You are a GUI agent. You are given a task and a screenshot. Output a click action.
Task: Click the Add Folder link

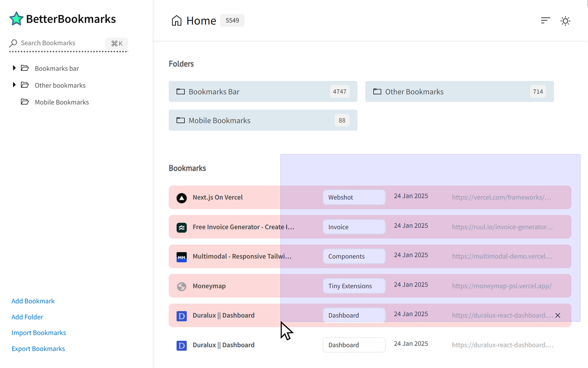(x=27, y=317)
